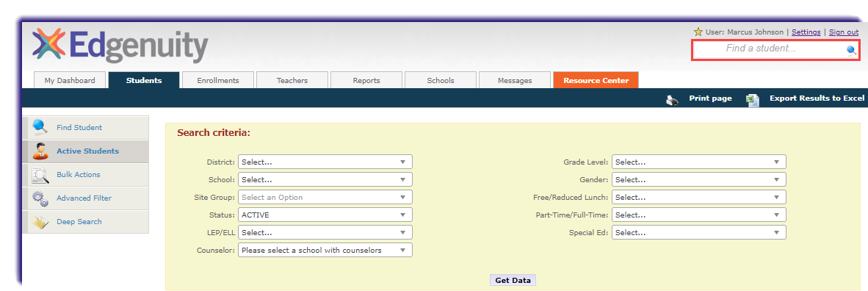Open the Site Group dropdown
The image size is (868, 291).
[x=325, y=197]
